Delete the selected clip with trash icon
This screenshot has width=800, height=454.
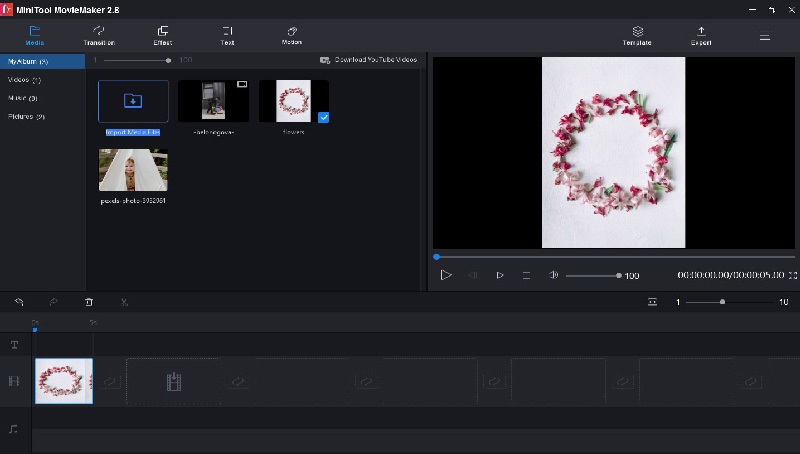point(89,302)
